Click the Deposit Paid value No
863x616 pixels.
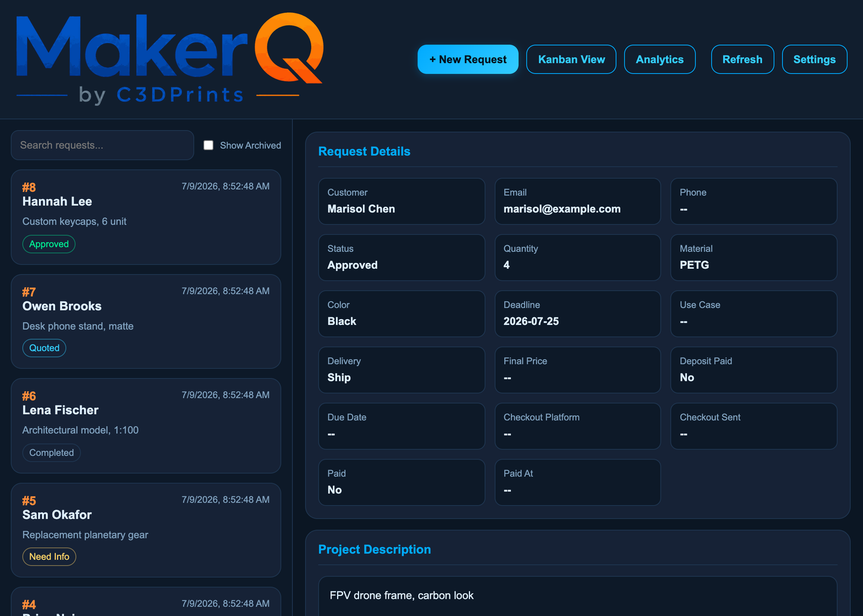687,378
